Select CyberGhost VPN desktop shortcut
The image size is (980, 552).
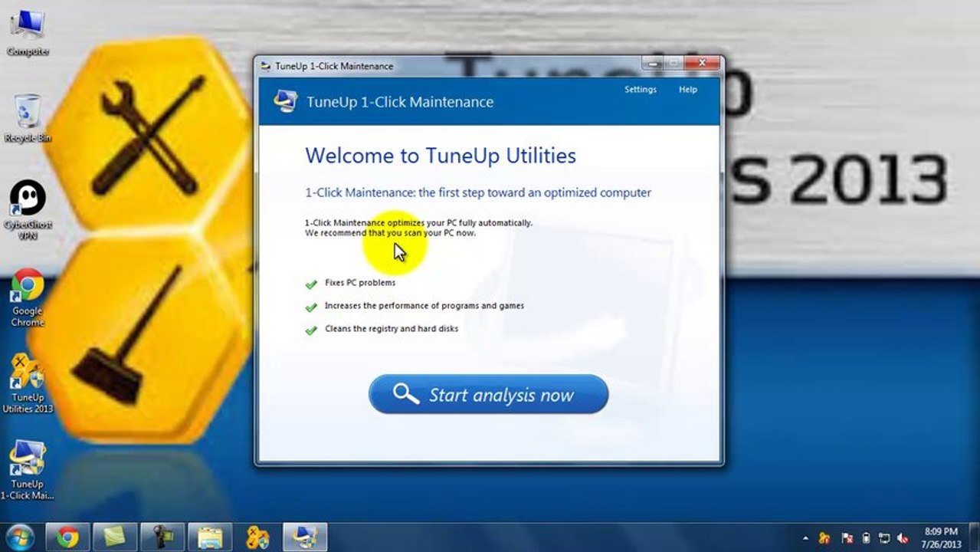tap(28, 210)
